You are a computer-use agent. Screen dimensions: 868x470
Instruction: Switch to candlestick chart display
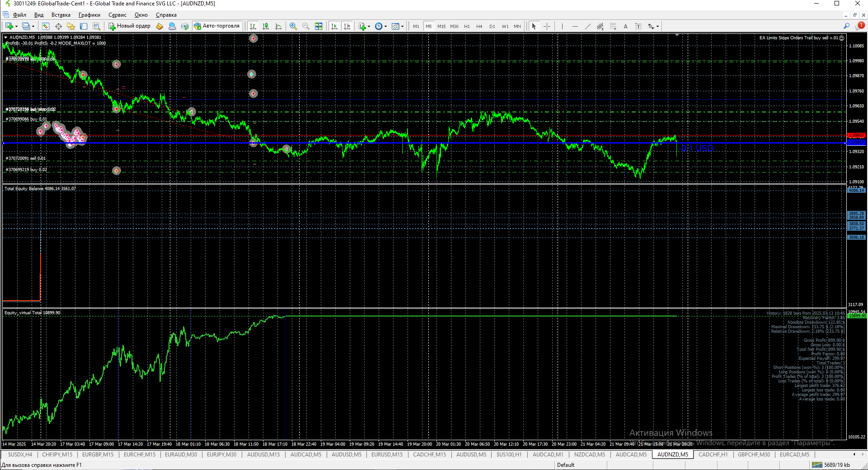pyautogui.click(x=265, y=26)
